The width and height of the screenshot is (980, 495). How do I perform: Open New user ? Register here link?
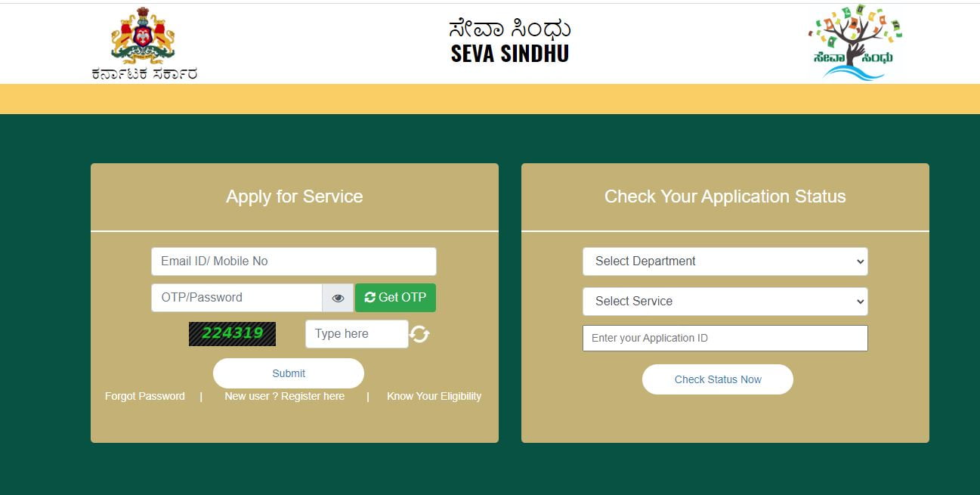[x=284, y=396]
